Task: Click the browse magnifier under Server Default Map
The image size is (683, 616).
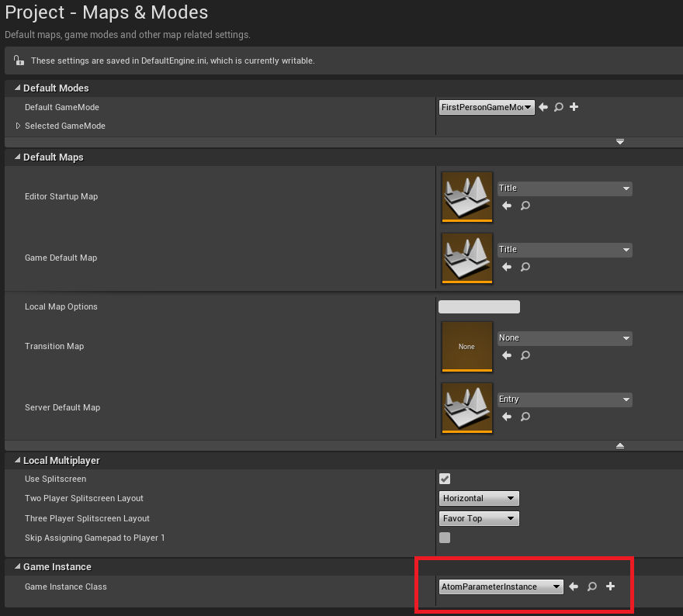Action: 525,417
